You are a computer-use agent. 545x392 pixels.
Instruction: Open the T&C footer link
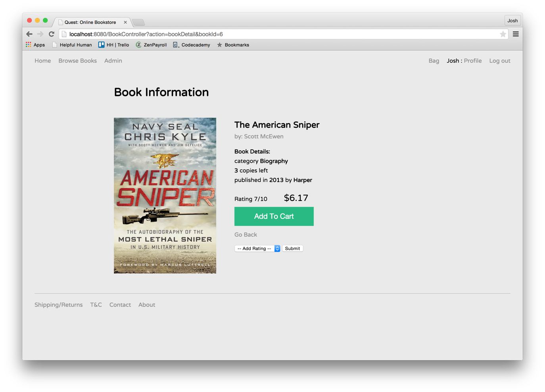coord(96,304)
